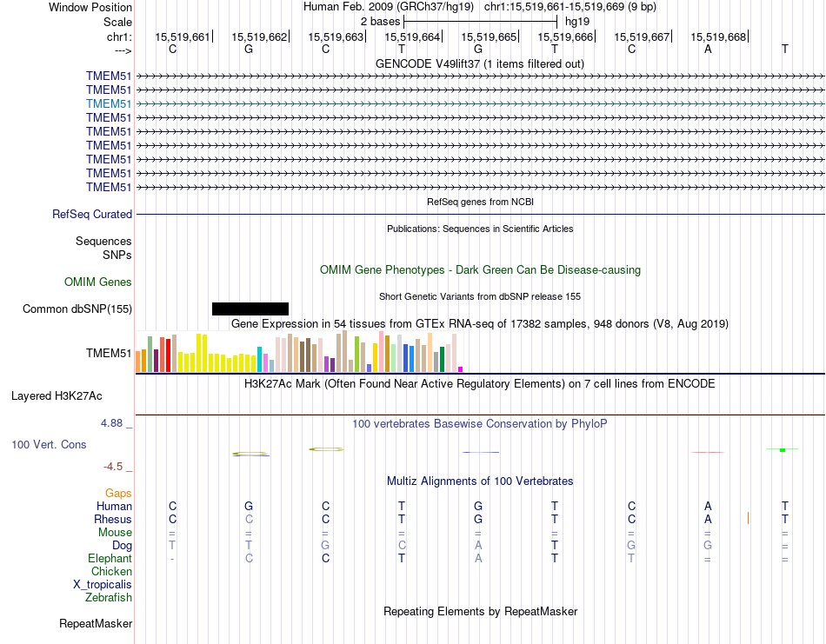The image size is (826, 644).
Task: Click the Human species label
Action: (x=114, y=507)
